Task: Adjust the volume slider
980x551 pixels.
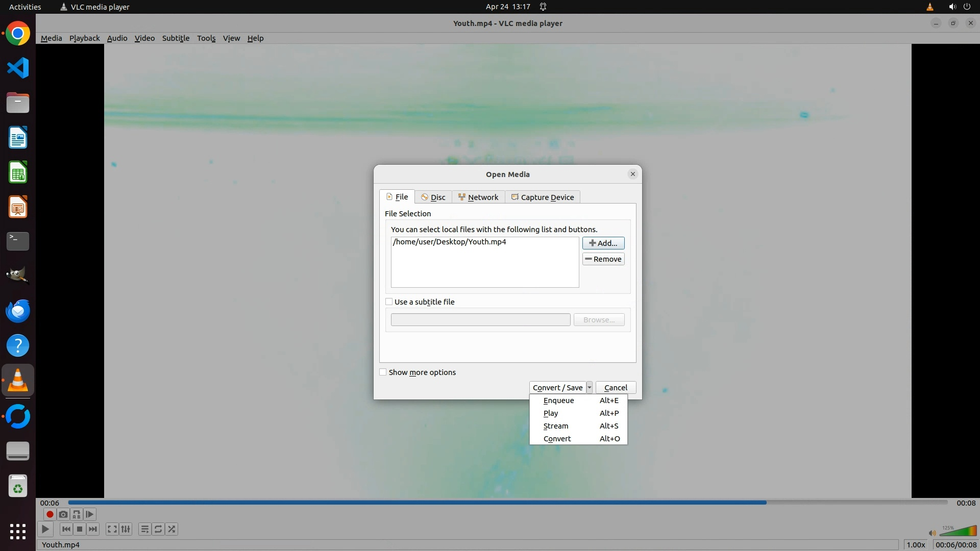Action: click(958, 531)
